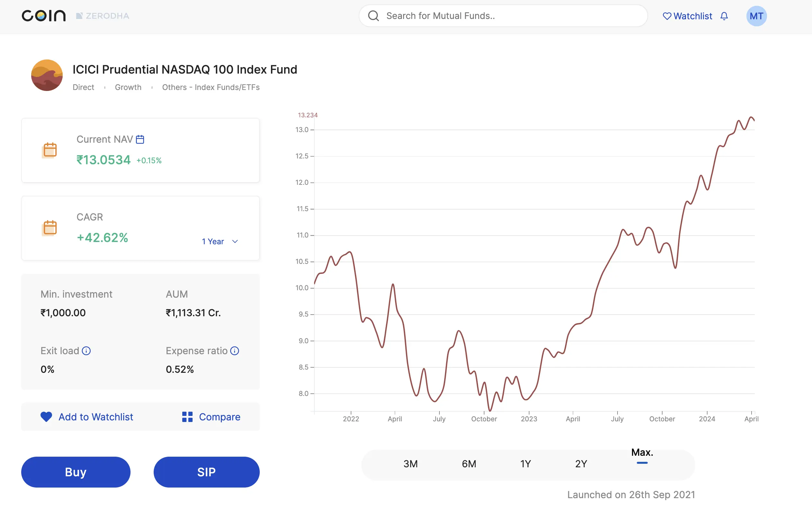The height and width of the screenshot is (511, 812).
Task: Click the Compare grid icon
Action: click(x=187, y=417)
